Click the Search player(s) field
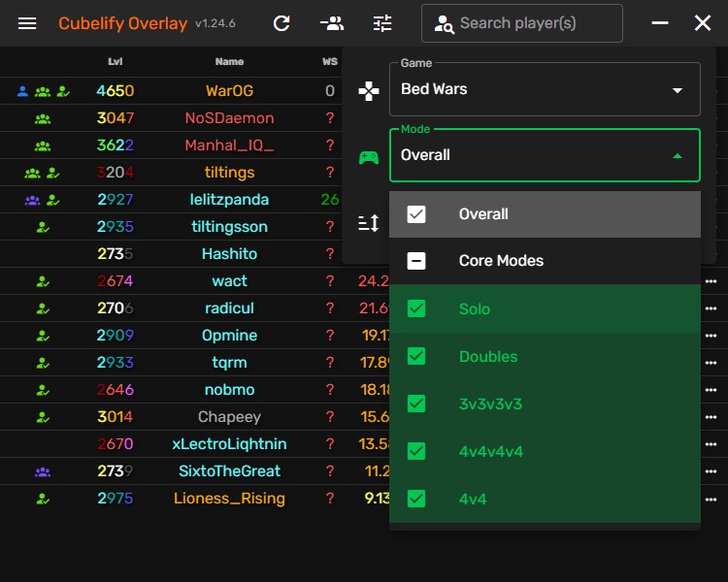Image resolution: width=728 pixels, height=582 pixels. [x=536, y=23]
